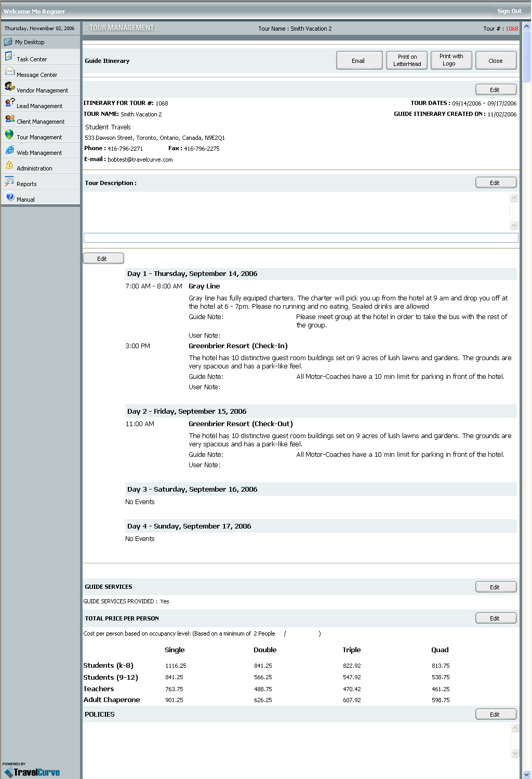This screenshot has width=532, height=779.
Task: Select the Vendor Management icon
Action: pos(9,86)
